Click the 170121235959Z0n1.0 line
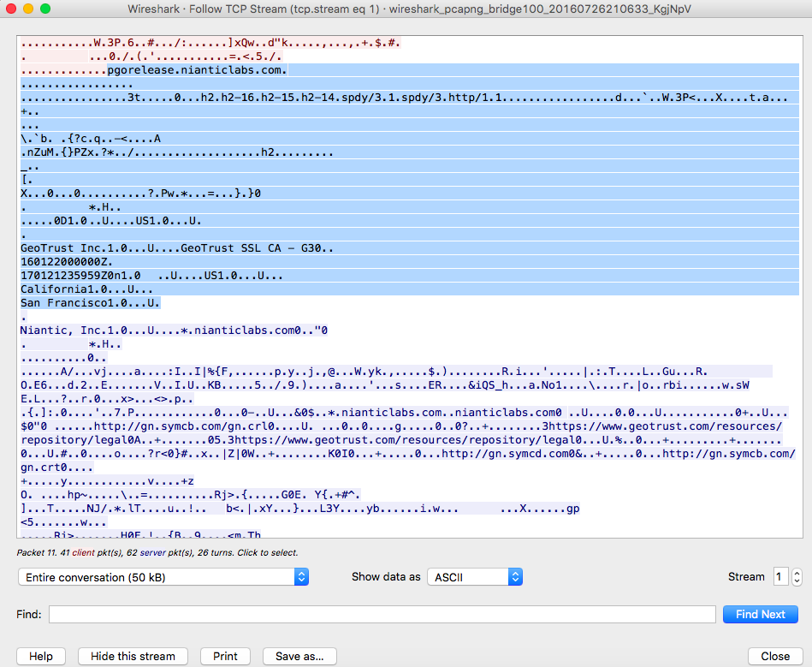The height and width of the screenshot is (667, 812). point(151,276)
